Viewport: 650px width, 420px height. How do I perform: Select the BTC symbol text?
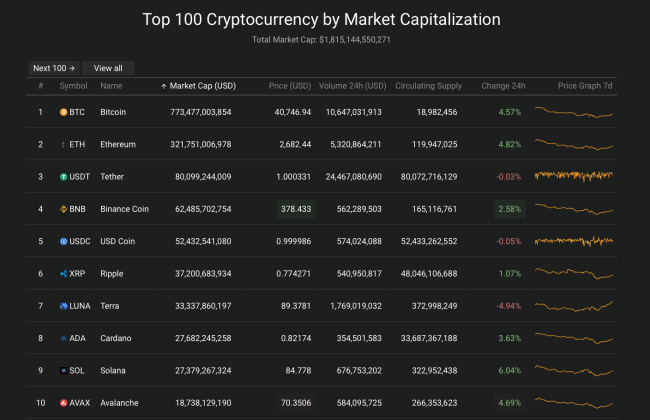tap(77, 112)
